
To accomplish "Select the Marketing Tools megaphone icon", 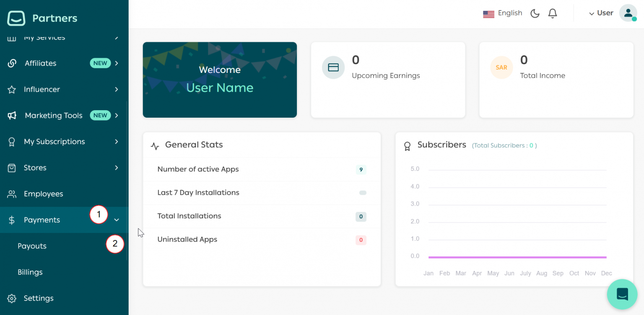I will (12, 116).
